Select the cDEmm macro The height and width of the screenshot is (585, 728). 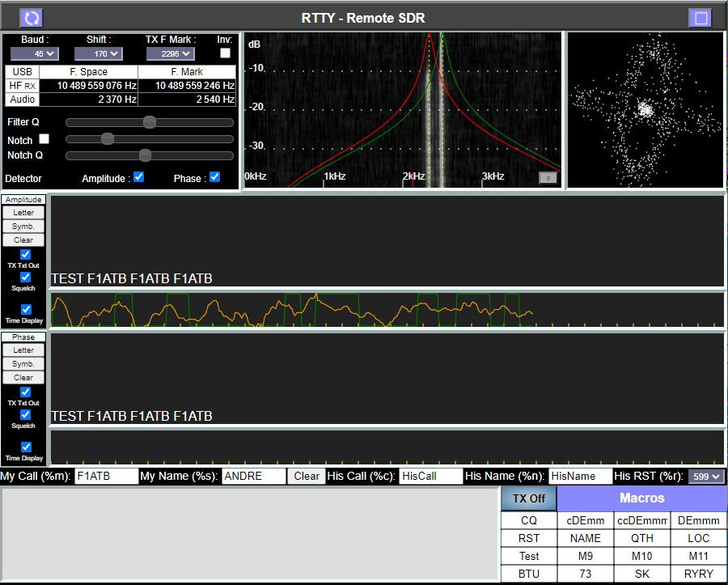pos(586,521)
